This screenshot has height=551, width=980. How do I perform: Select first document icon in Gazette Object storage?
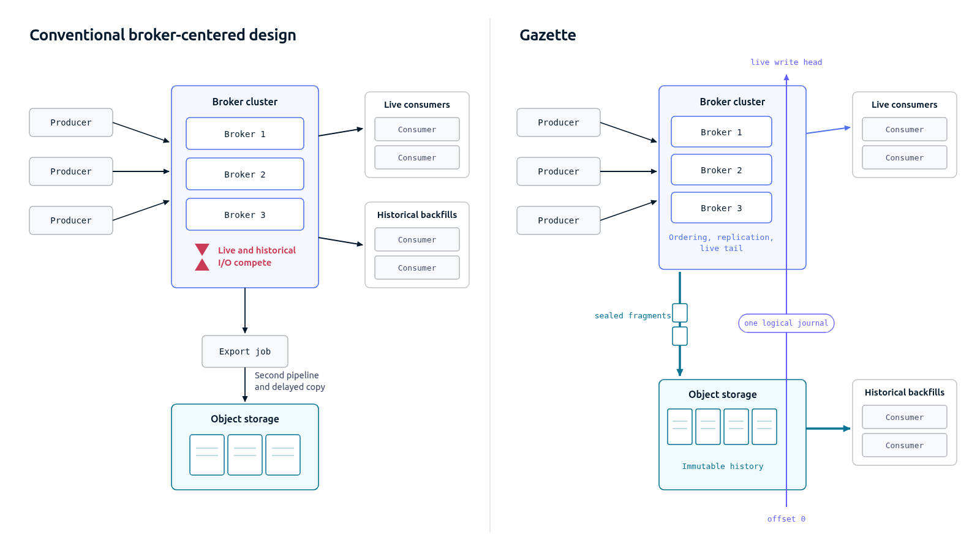point(680,427)
